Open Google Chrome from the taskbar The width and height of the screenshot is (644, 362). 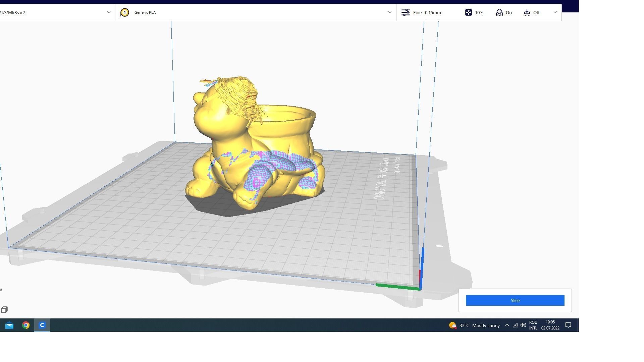[26, 325]
